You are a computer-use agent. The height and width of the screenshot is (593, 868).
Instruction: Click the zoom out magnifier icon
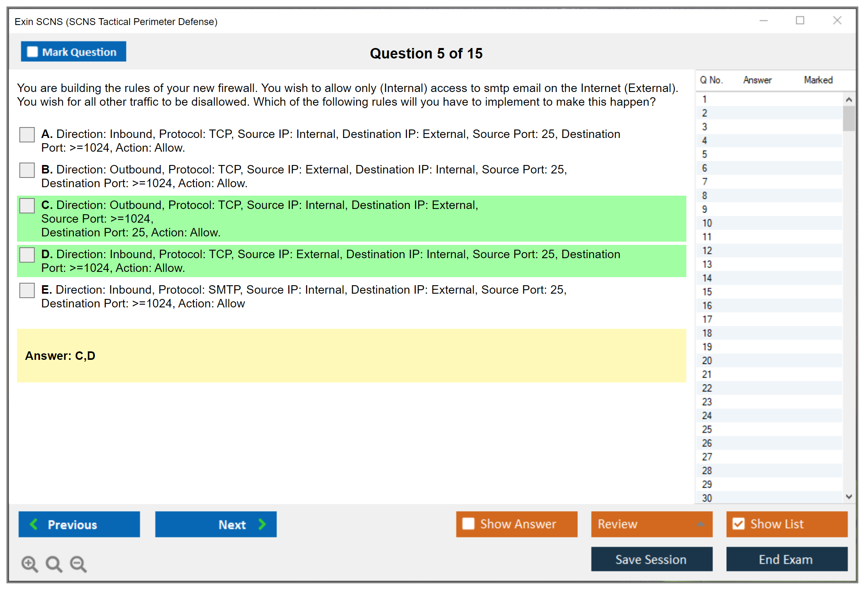point(78,564)
